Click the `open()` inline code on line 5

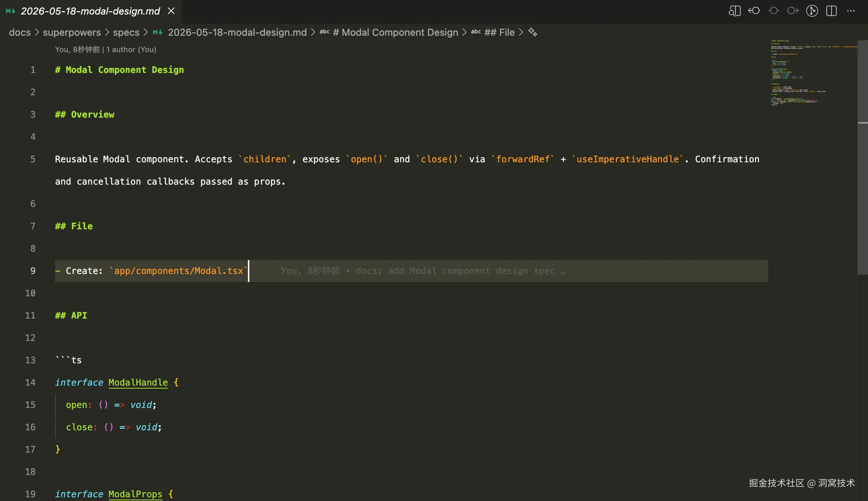coord(367,159)
